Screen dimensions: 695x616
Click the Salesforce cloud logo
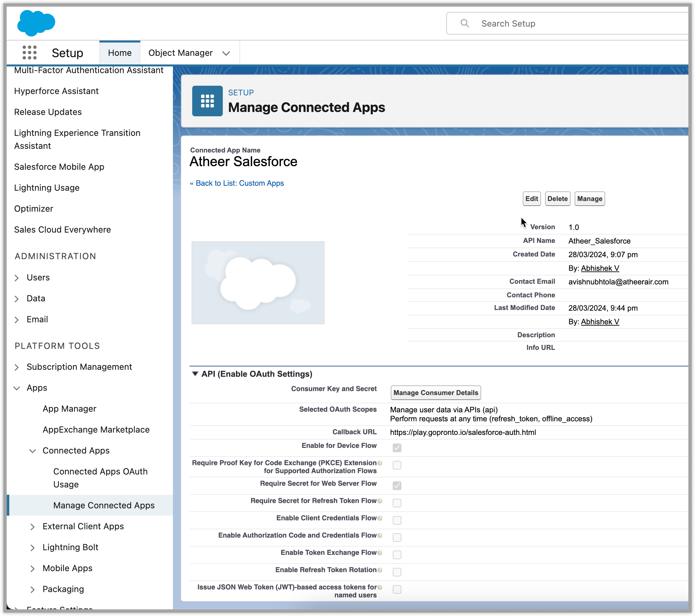coord(36,23)
